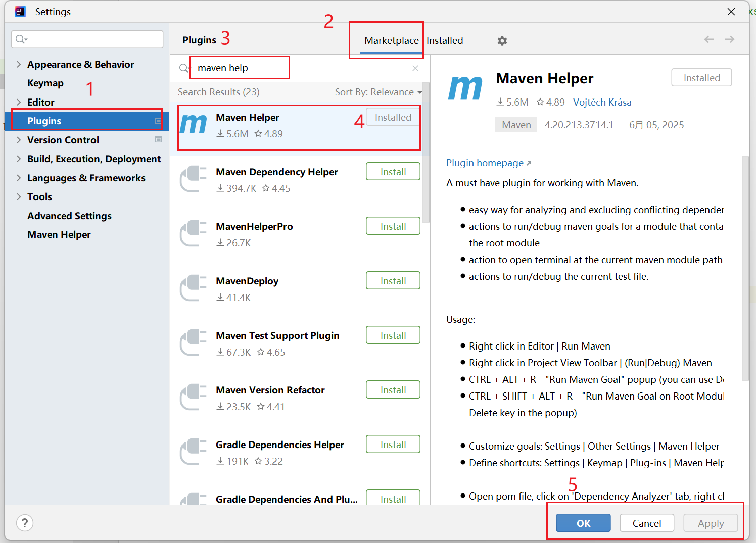Click the Cancel button
The height and width of the screenshot is (543, 756).
click(x=647, y=523)
